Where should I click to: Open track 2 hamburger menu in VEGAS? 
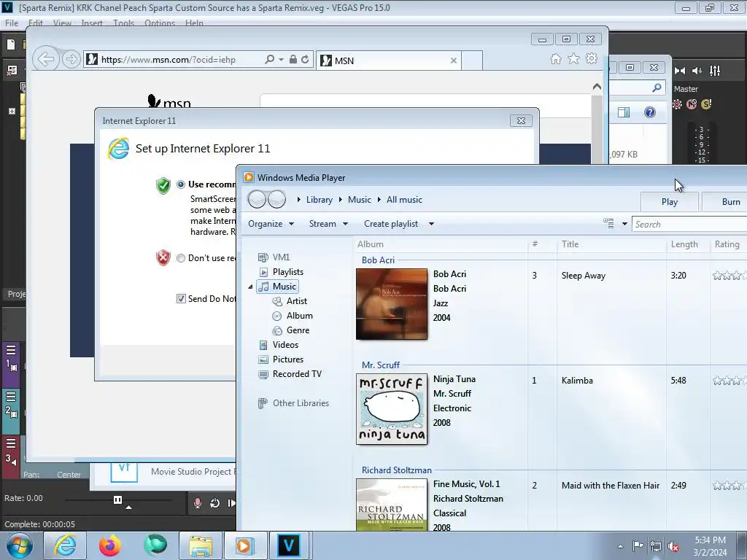[11, 397]
